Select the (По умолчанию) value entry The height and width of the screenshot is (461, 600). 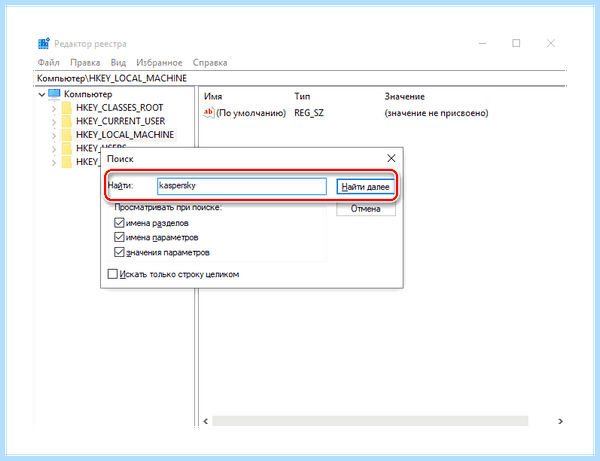click(x=251, y=113)
